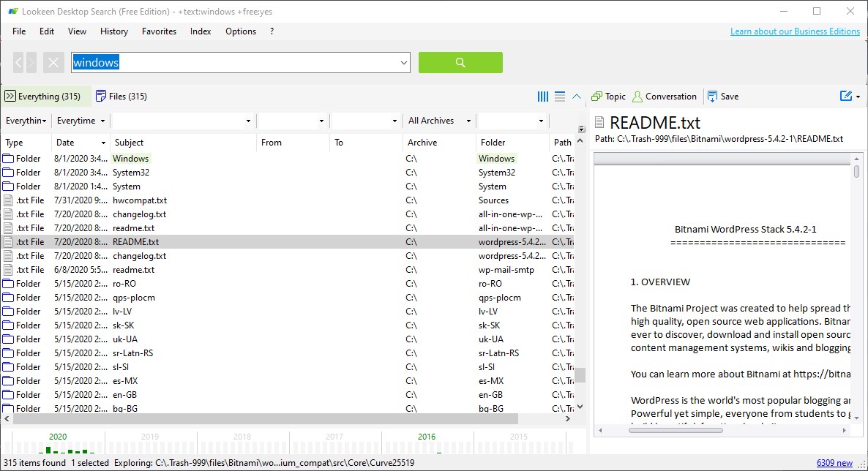Select the hwcompat.txt result row
Image resolution: width=868 pixels, height=471 pixels.
[288, 200]
